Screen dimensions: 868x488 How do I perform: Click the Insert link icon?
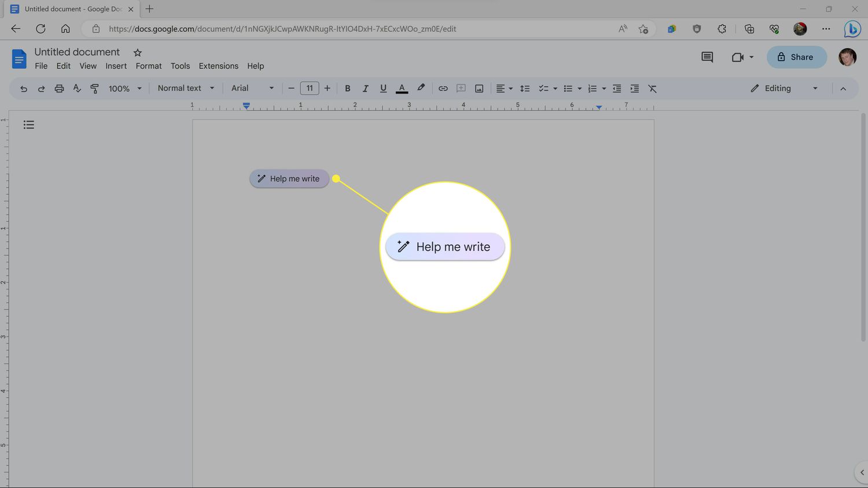443,88
